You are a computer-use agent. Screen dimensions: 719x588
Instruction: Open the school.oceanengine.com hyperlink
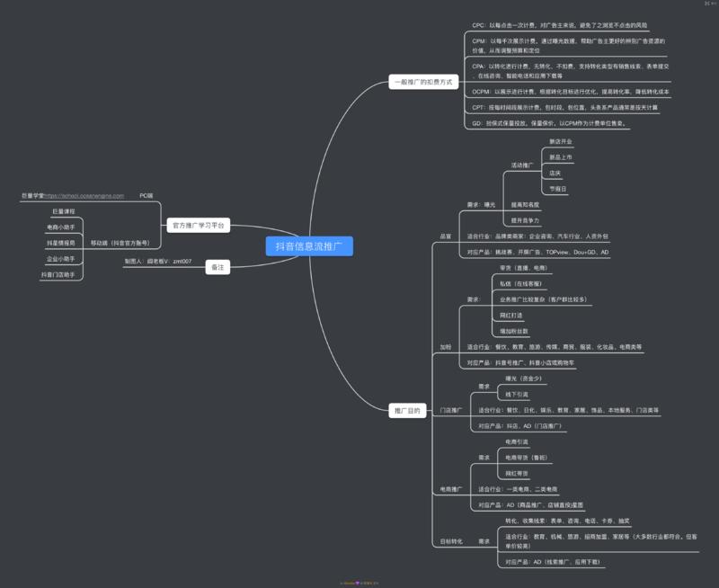(x=95, y=195)
